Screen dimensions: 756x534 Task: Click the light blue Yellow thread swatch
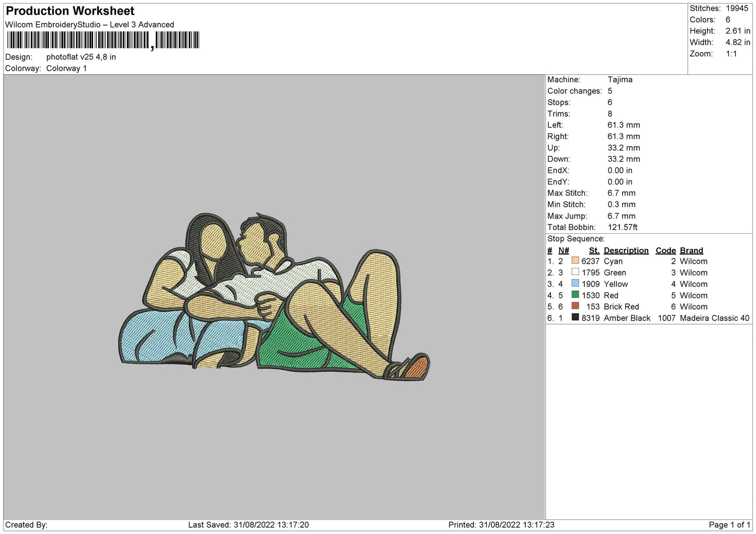(x=576, y=283)
